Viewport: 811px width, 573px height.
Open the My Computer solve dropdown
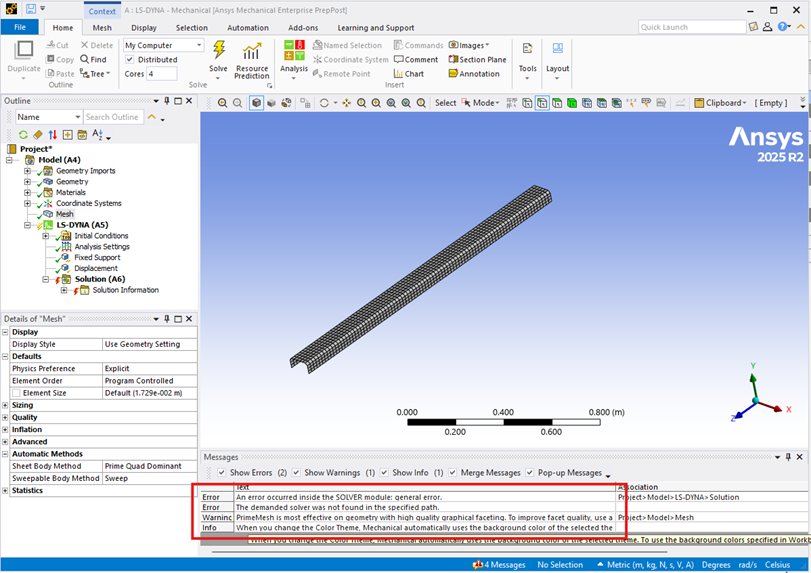click(163, 45)
